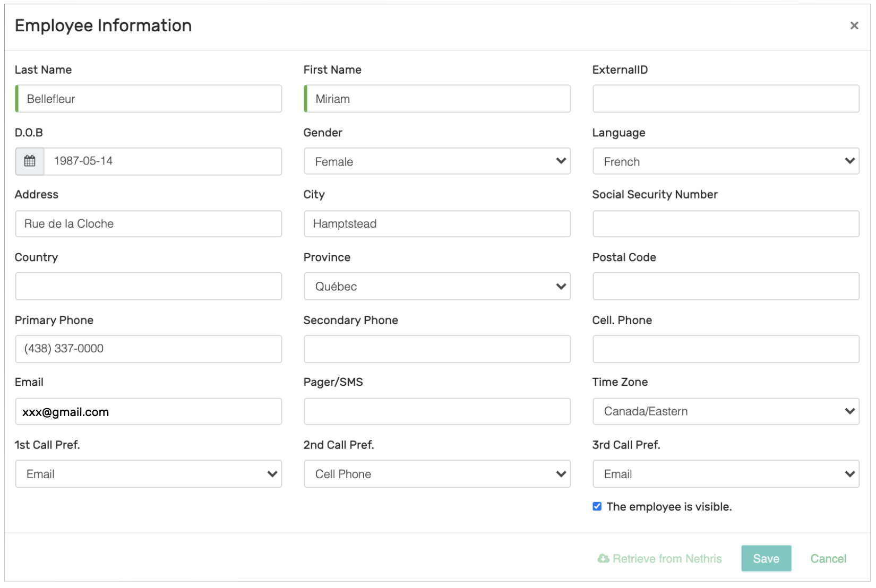Open the Province dropdown showing Québec
The image size is (876, 588).
[437, 287]
